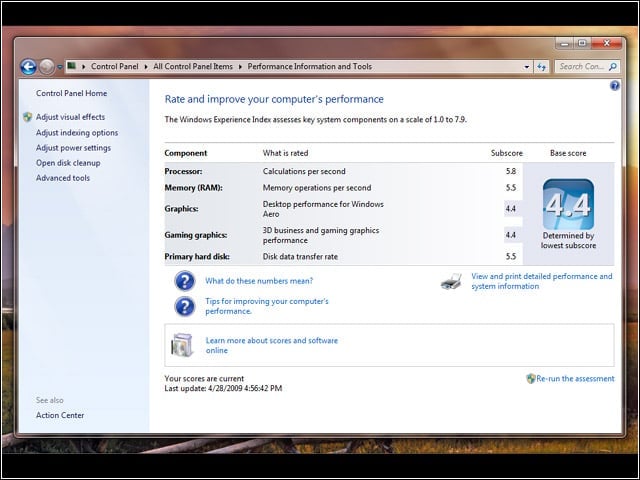Click the question icon for What do these numbers mean
640x480 pixels.
click(184, 281)
